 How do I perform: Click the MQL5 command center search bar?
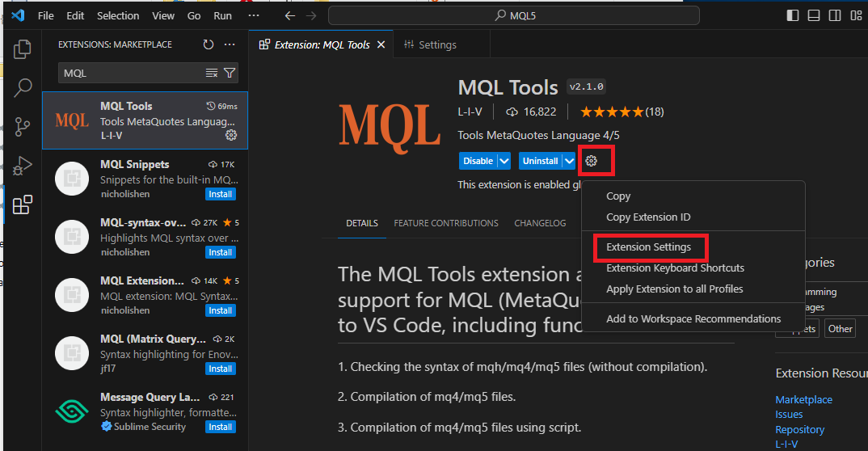tap(514, 15)
